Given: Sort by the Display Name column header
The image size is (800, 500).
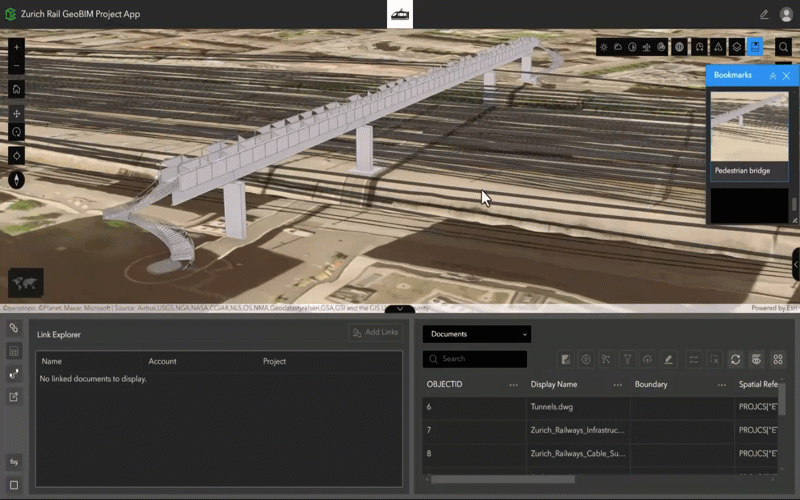Looking at the screenshot, I should pyautogui.click(x=554, y=385).
